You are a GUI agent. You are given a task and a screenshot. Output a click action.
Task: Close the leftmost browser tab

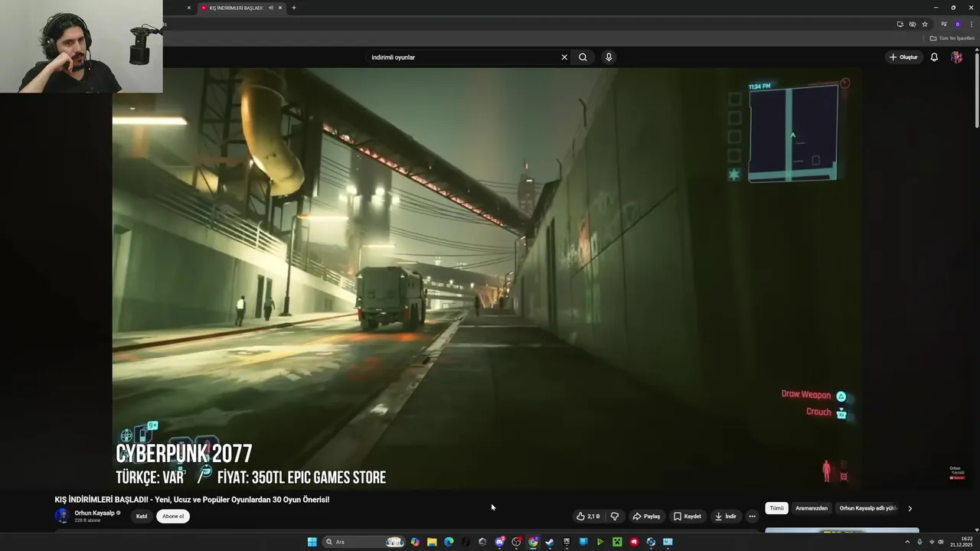point(189,8)
